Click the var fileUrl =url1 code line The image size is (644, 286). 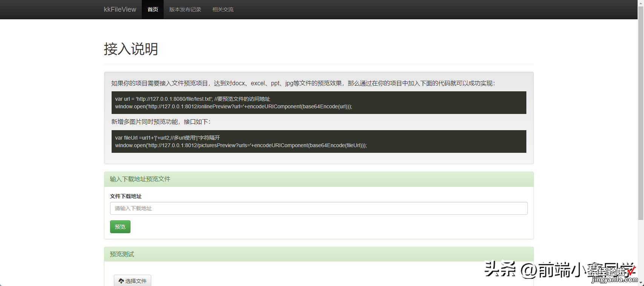pyautogui.click(x=167, y=138)
